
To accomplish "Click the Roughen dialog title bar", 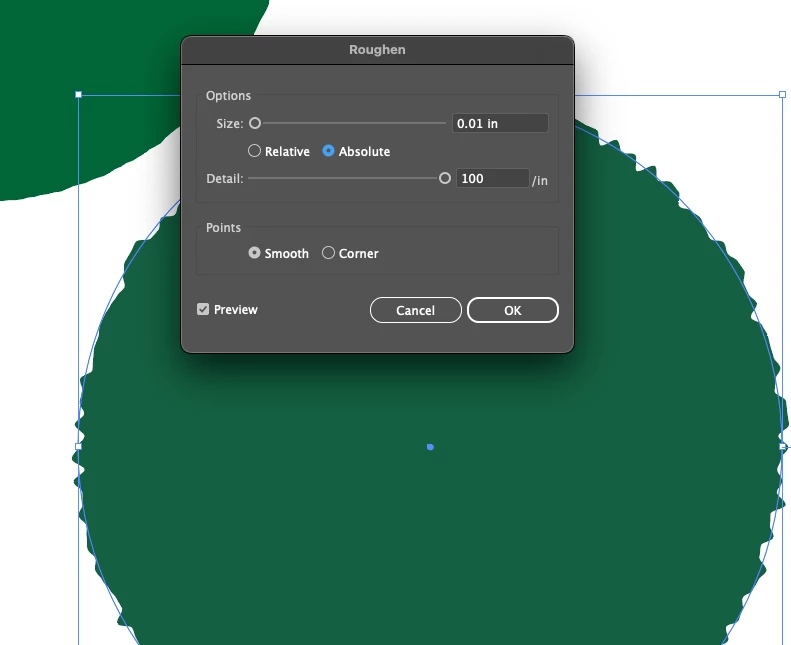I will point(377,50).
